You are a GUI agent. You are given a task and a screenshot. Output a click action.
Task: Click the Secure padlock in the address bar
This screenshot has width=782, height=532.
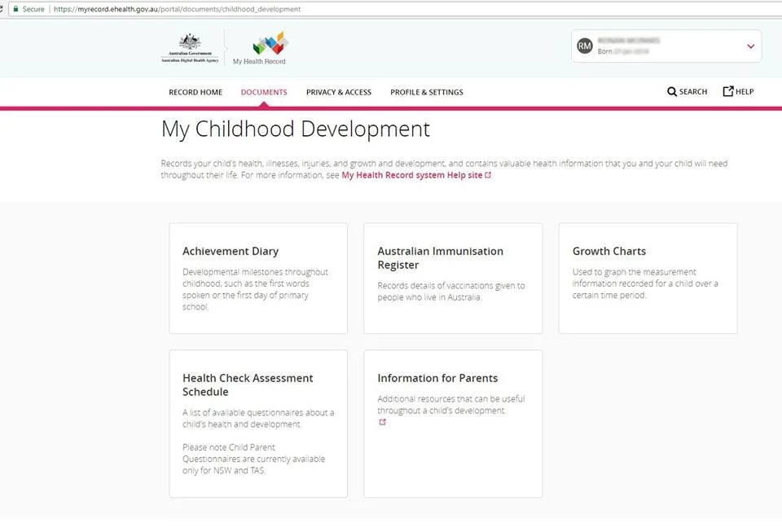(17, 9)
